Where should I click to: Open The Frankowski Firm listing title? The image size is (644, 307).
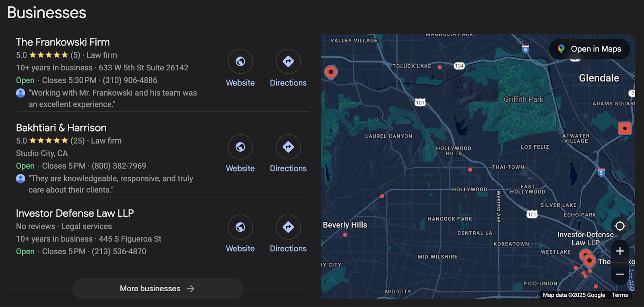(x=63, y=42)
